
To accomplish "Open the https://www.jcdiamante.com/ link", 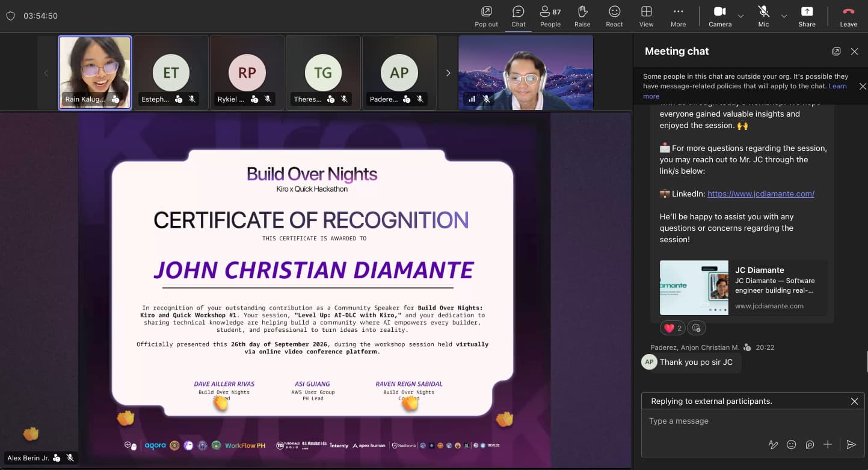I will (761, 194).
